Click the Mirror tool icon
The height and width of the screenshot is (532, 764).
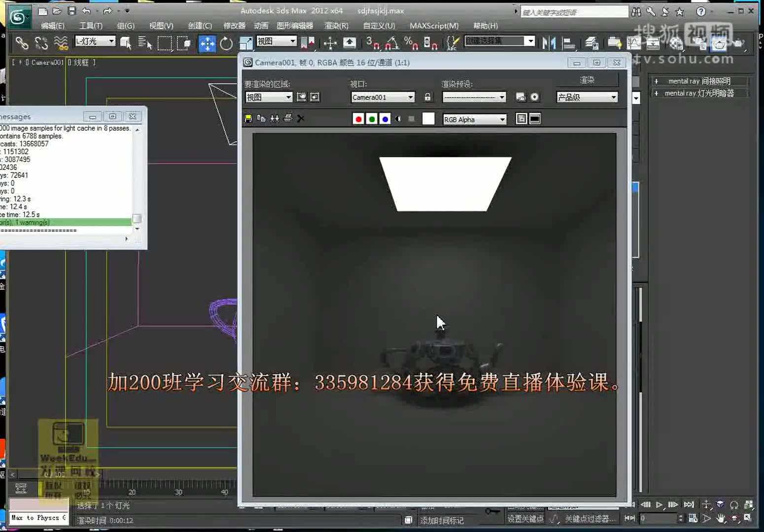tap(549, 43)
